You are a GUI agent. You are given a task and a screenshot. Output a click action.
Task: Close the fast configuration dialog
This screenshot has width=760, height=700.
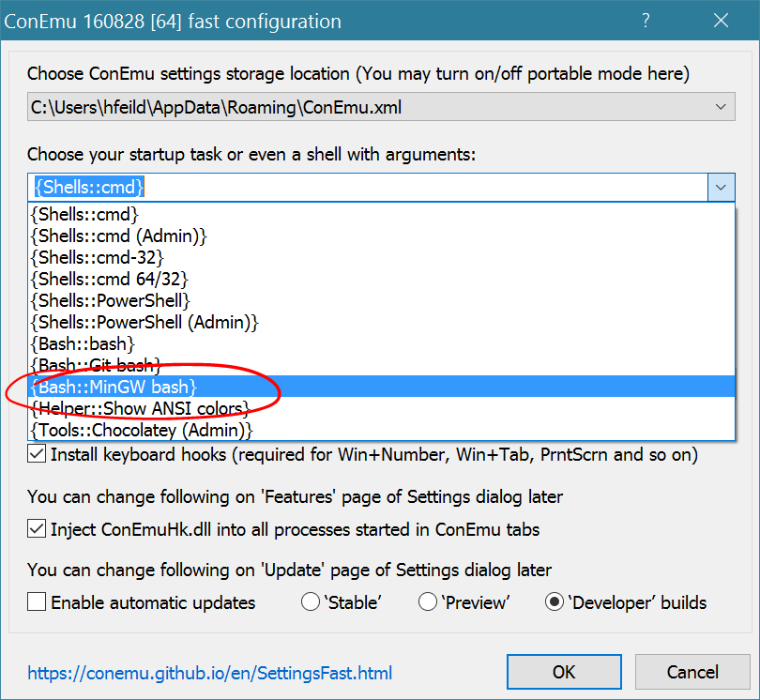[721, 21]
